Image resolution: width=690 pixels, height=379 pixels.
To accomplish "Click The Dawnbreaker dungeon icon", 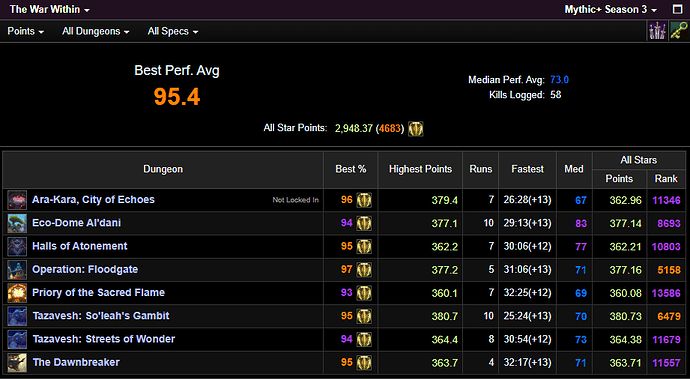I will click(x=17, y=362).
